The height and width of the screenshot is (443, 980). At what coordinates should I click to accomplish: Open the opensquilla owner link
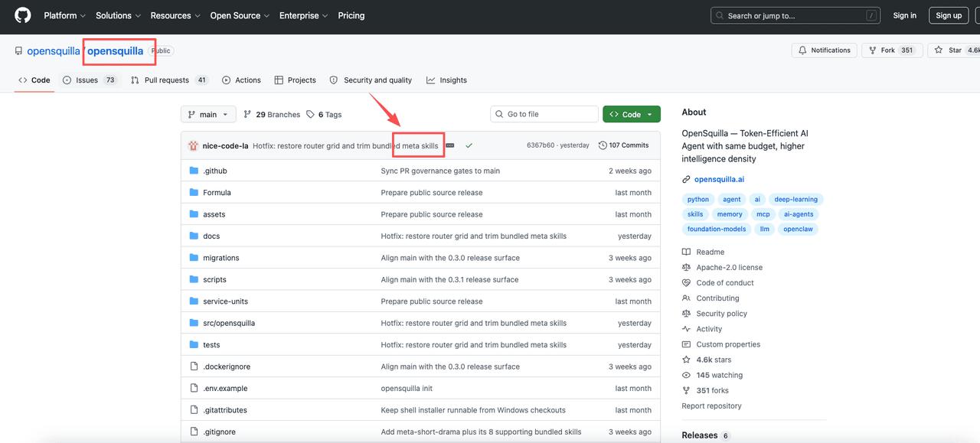click(54, 51)
